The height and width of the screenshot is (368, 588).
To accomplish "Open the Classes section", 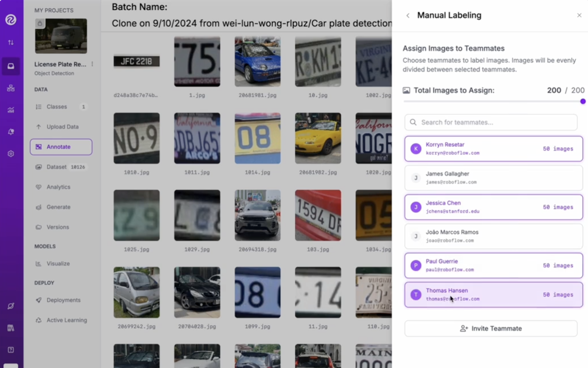I will coord(61,107).
